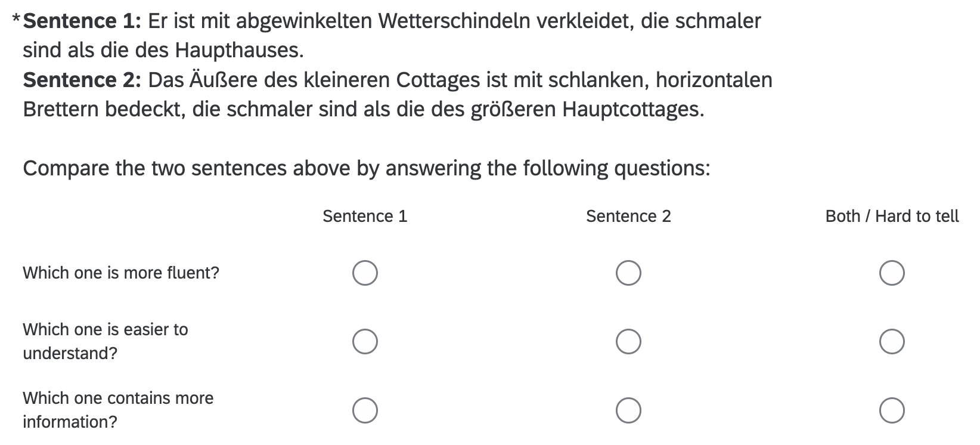The image size is (980, 445).
Task: Mark Sentence 2 as easier to understand
Action: (628, 342)
